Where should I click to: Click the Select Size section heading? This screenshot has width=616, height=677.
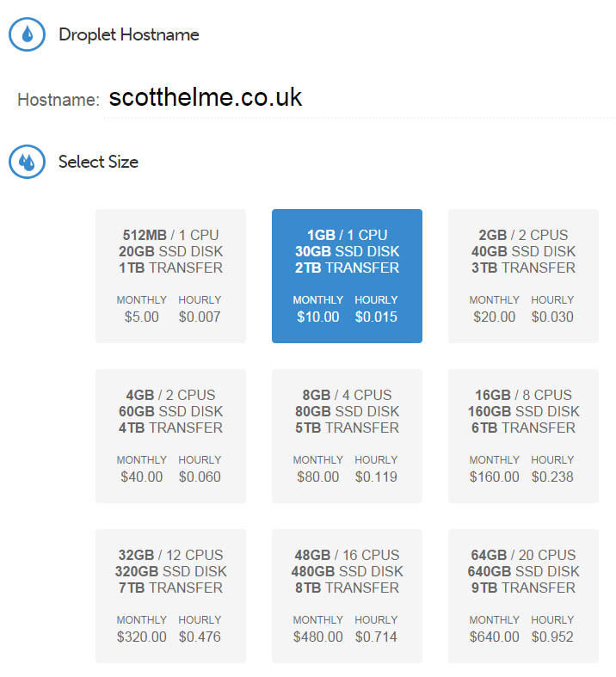98,162
